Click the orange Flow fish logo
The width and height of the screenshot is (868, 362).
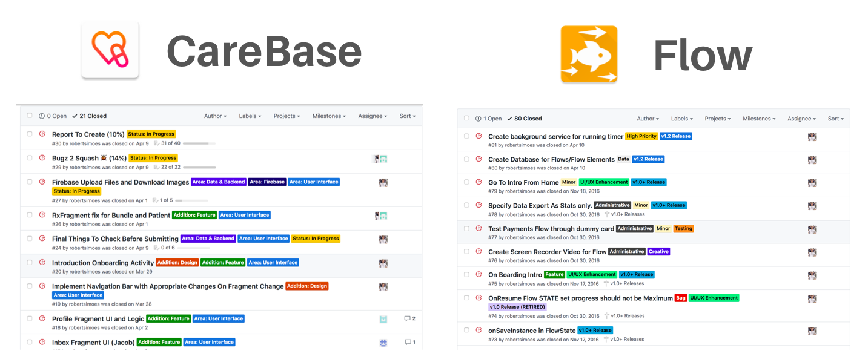point(589,54)
